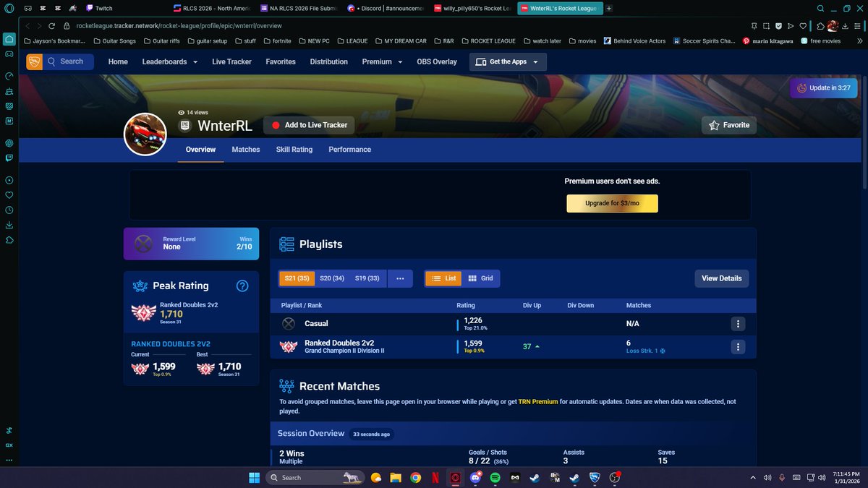The image size is (868, 488).
Task: Select the Overview profile tab
Action: (x=200, y=150)
